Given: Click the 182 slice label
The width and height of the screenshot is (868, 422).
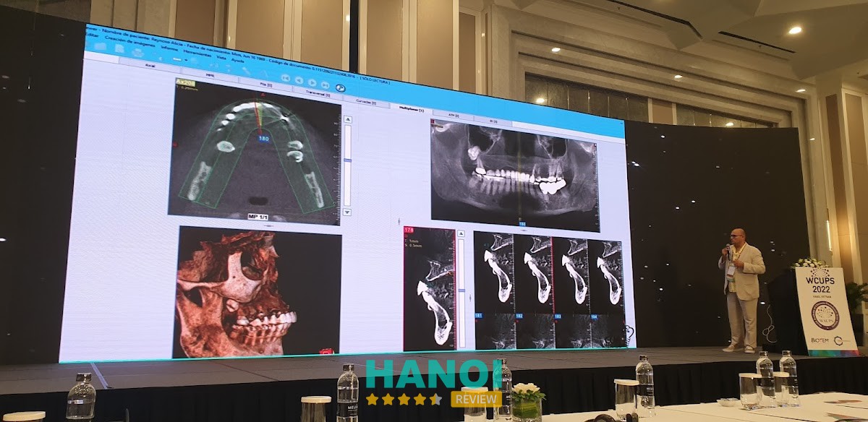Looking at the screenshot, I should [x=519, y=316].
